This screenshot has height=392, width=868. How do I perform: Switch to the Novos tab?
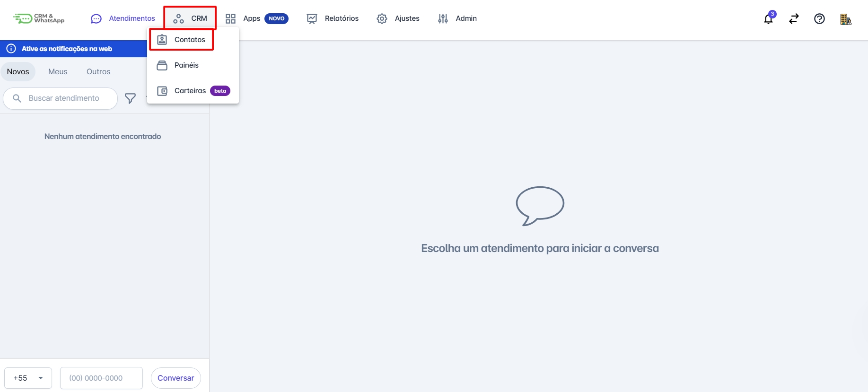tap(18, 72)
